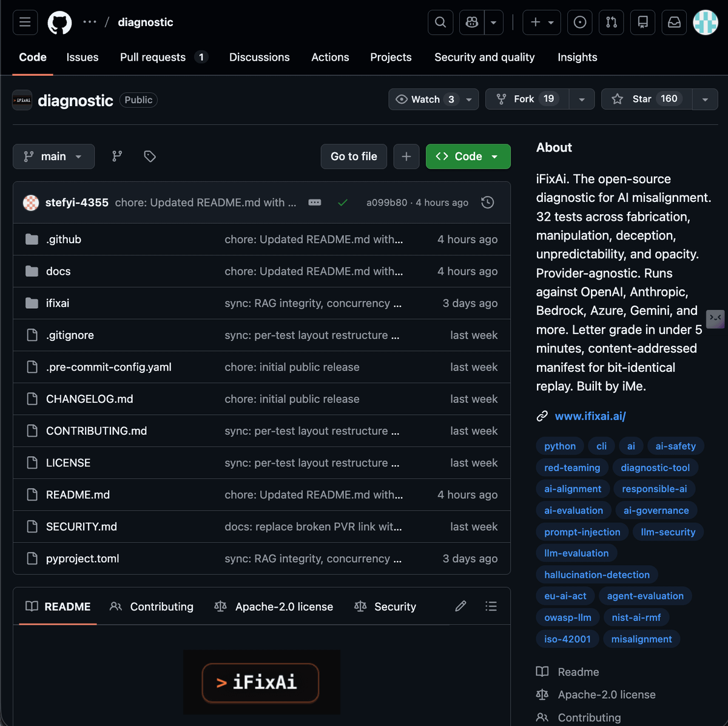
Task: Open the .gitignore file
Action: tap(70, 335)
